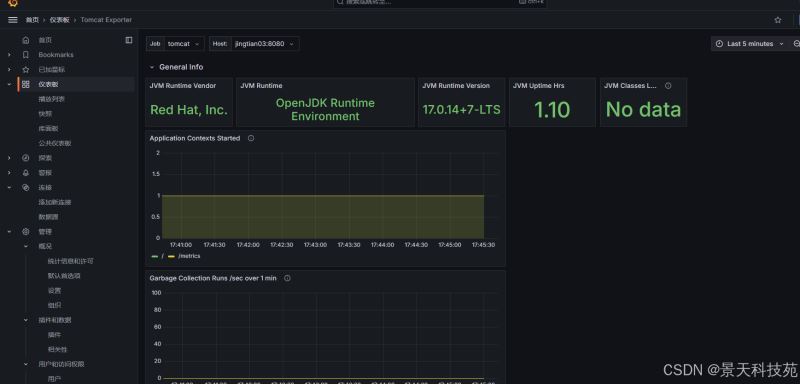Click the Explore compass icon in the sidebar
Image resolution: width=800 pixels, height=384 pixels.
pyautogui.click(x=26, y=158)
